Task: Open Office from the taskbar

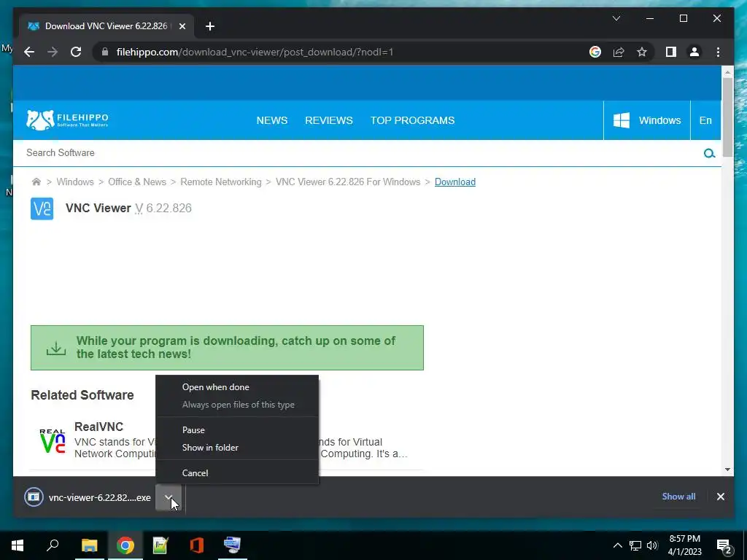Action: point(196,545)
